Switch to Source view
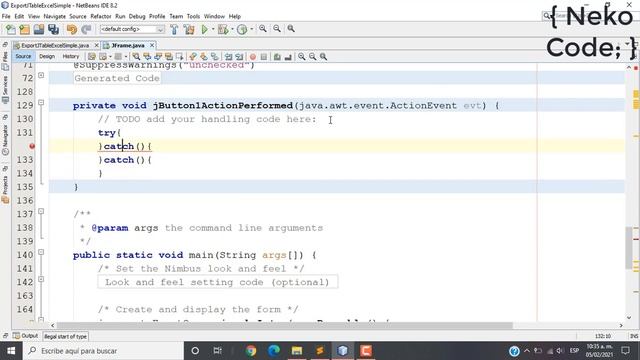 [23, 57]
